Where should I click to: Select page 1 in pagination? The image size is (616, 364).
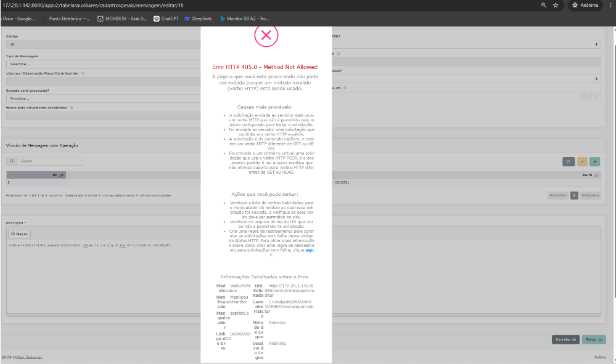click(x=574, y=195)
